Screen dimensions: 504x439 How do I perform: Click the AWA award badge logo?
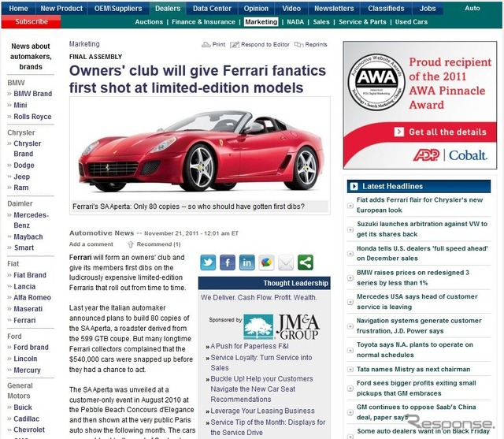tap(376, 82)
